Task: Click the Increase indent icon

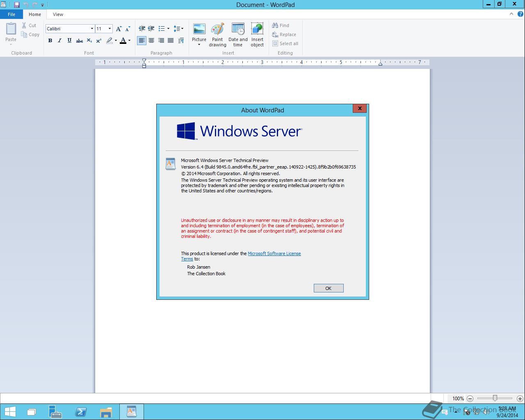Action: (x=151, y=29)
